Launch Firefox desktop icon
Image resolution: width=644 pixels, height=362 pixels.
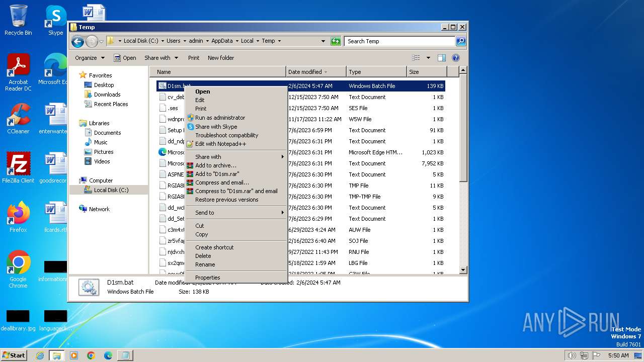click(18, 217)
